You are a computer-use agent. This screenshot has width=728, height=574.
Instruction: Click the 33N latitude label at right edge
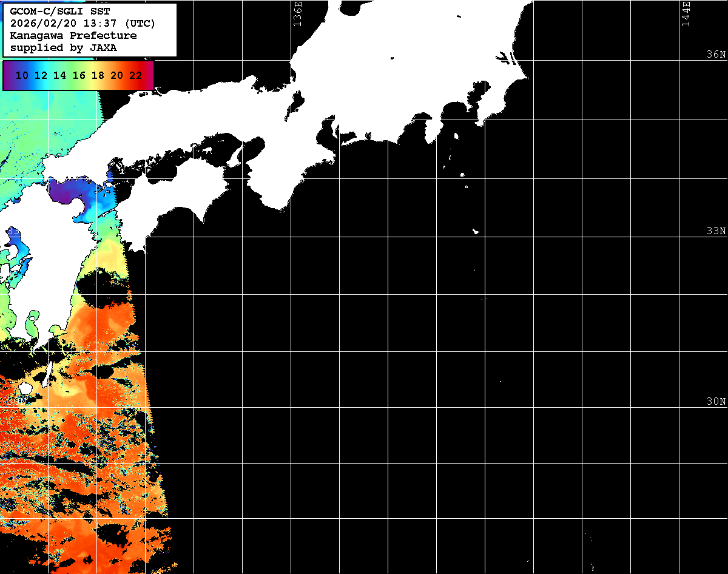click(x=716, y=231)
